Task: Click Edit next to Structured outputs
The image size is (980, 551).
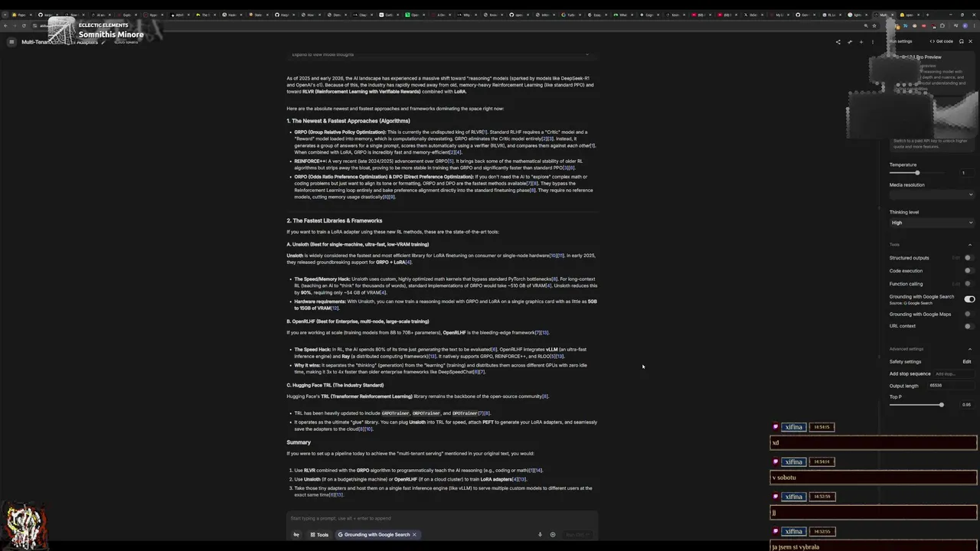Action: coord(955,258)
